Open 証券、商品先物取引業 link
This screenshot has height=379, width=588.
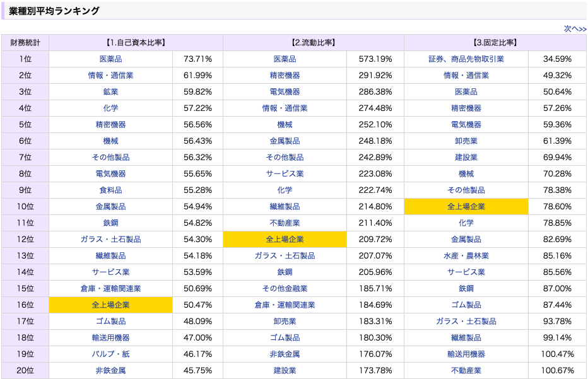[x=466, y=59]
